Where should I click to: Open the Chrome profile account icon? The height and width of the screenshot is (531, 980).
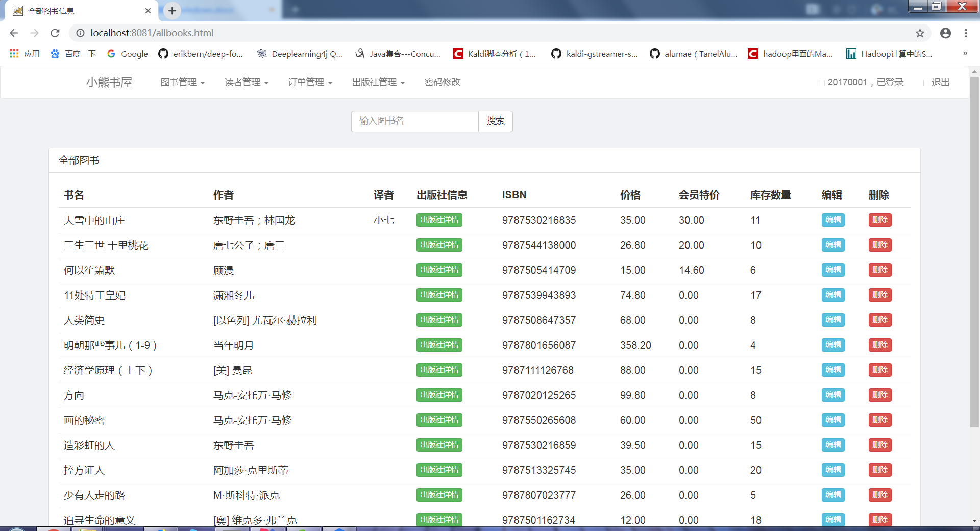pyautogui.click(x=945, y=33)
